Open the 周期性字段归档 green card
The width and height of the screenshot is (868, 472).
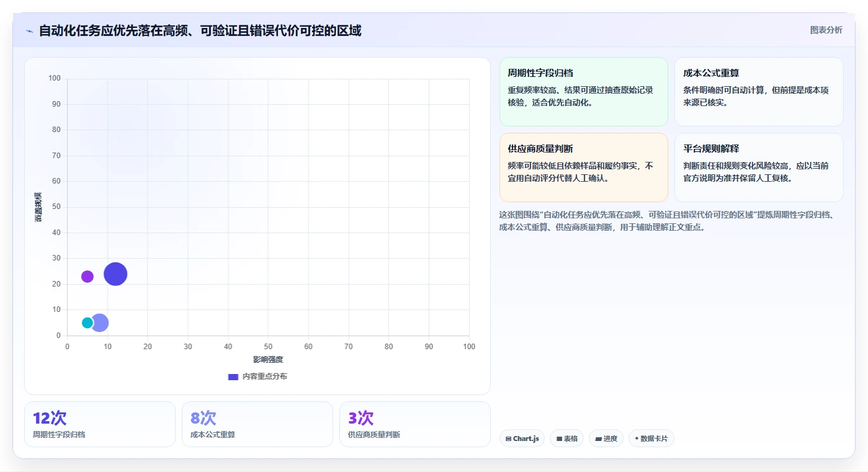pyautogui.click(x=583, y=92)
